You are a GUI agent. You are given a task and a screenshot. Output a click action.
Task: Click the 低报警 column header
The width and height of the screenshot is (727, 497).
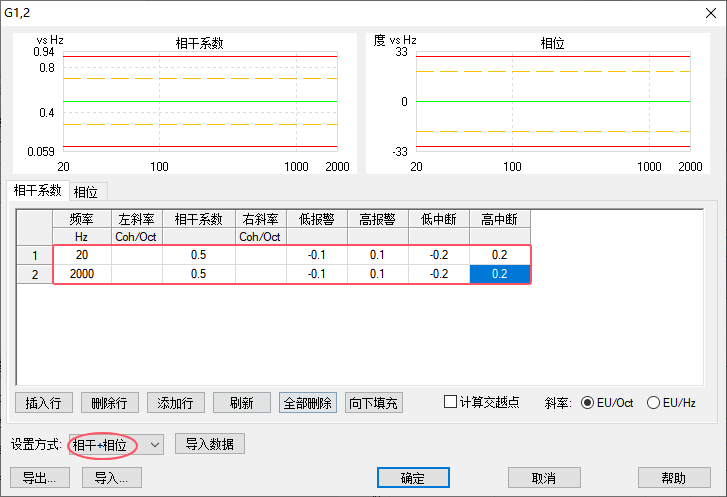point(317,219)
